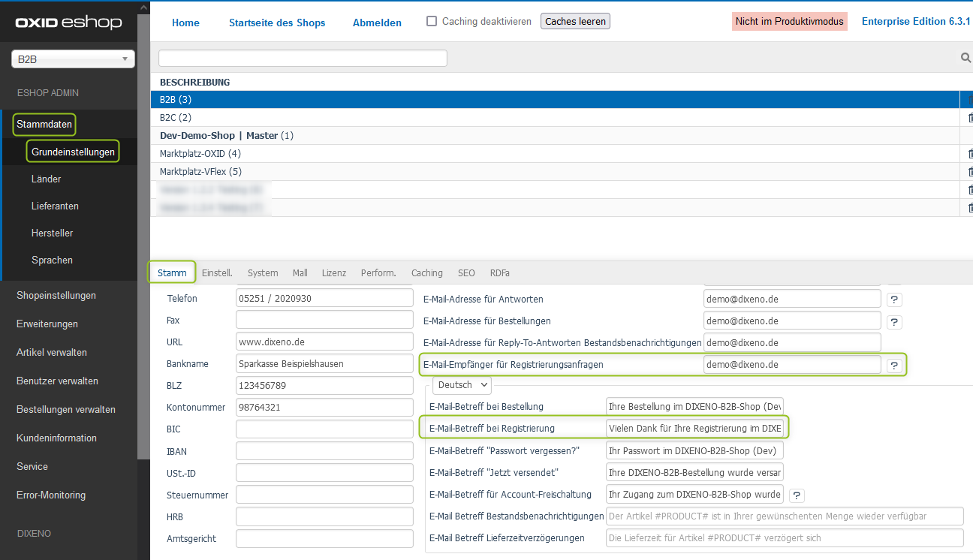Switch to the System tab
Image resolution: width=973 pixels, height=560 pixels.
point(263,272)
